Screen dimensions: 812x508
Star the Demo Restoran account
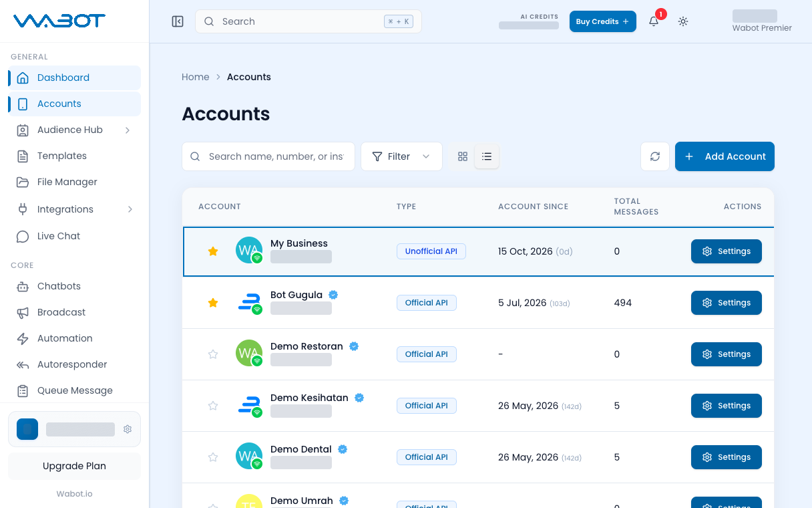click(x=213, y=354)
